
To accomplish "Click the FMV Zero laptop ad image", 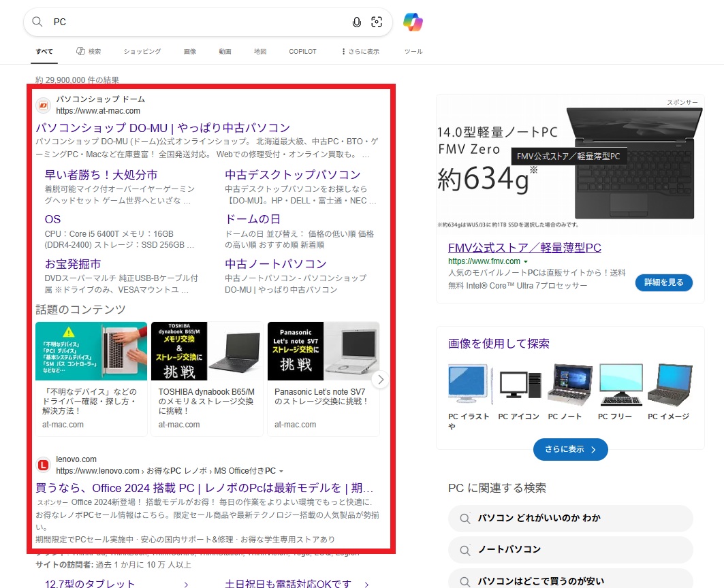I will pos(570,164).
